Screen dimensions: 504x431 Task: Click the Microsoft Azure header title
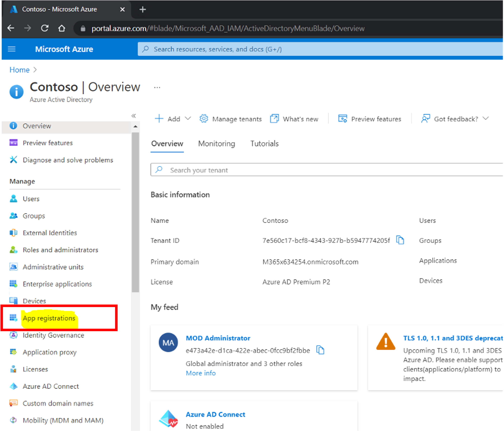pyautogui.click(x=64, y=49)
